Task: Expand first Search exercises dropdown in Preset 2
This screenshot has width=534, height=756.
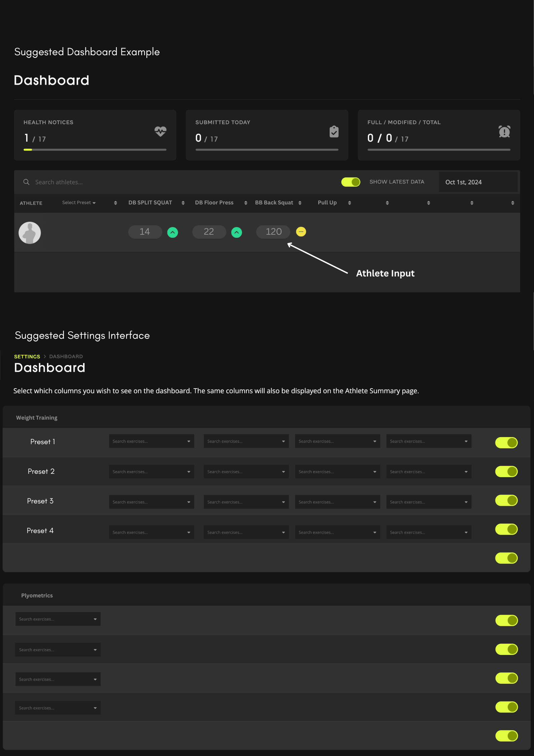Action: point(151,472)
